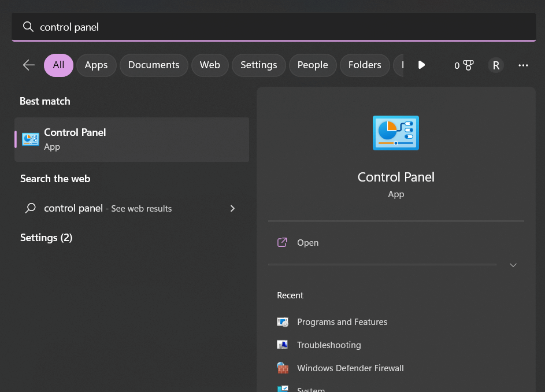Click the 'Recent' heading in preview pane

point(290,295)
